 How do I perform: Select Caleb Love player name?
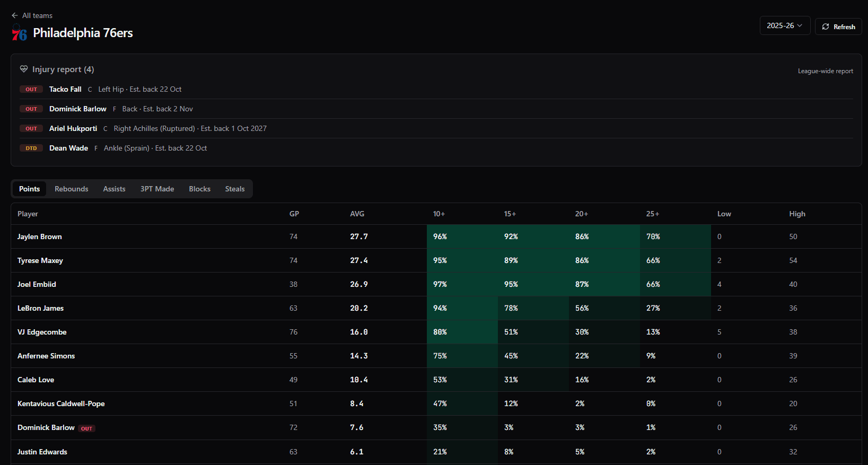(36, 380)
